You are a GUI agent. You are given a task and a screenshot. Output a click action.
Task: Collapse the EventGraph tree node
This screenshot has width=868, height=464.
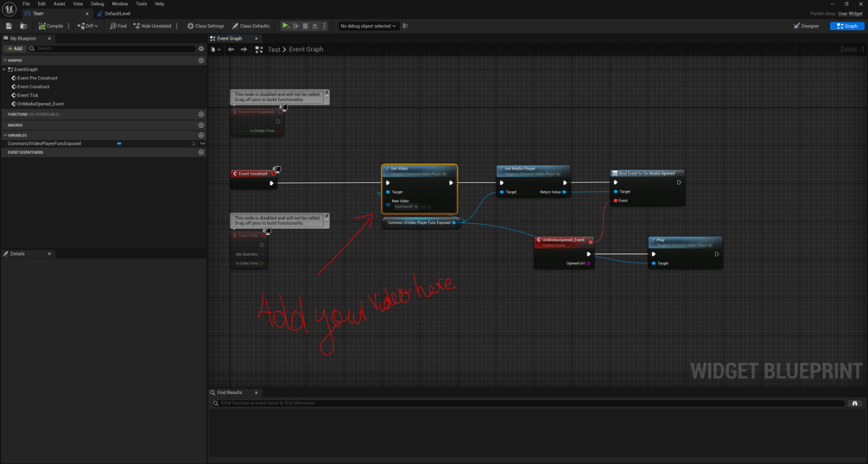4,69
